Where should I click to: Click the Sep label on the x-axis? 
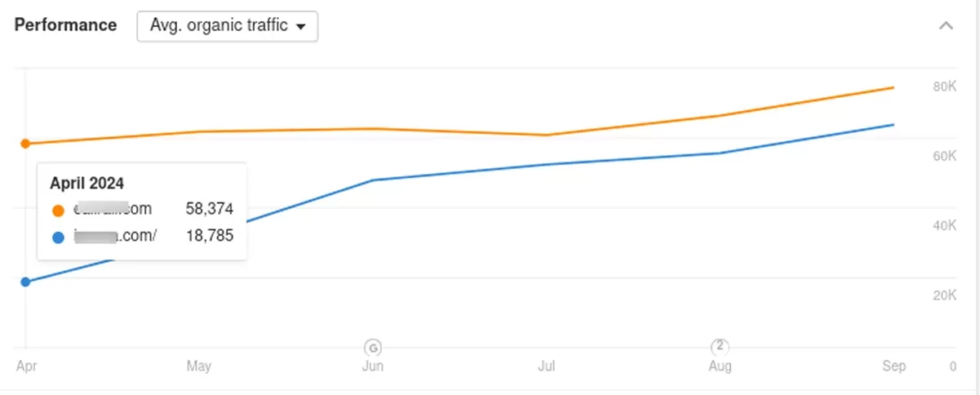pos(894,366)
